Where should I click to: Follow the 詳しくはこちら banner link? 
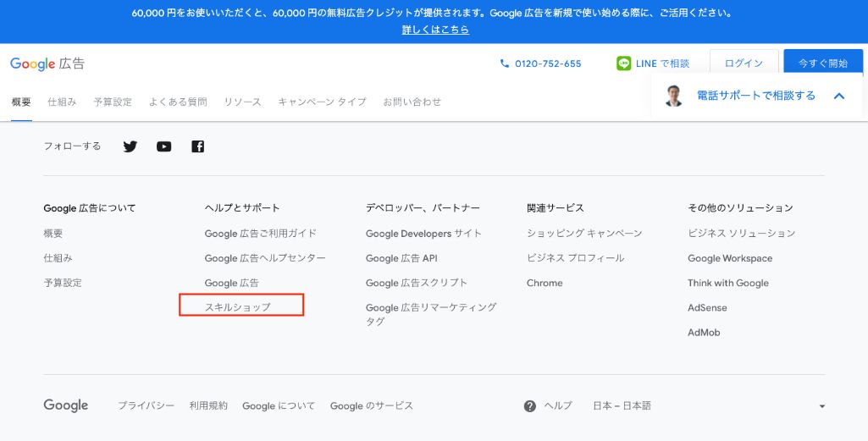tap(435, 30)
